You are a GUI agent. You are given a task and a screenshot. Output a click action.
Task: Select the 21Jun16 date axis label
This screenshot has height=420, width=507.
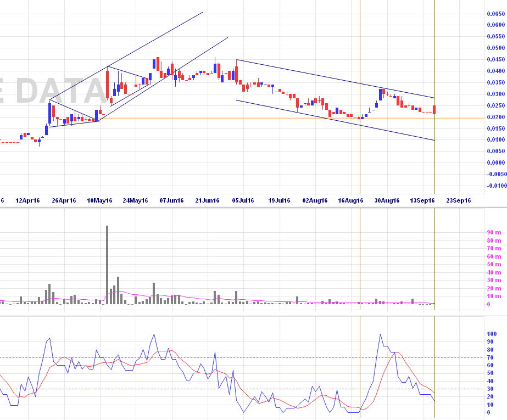[x=207, y=200]
